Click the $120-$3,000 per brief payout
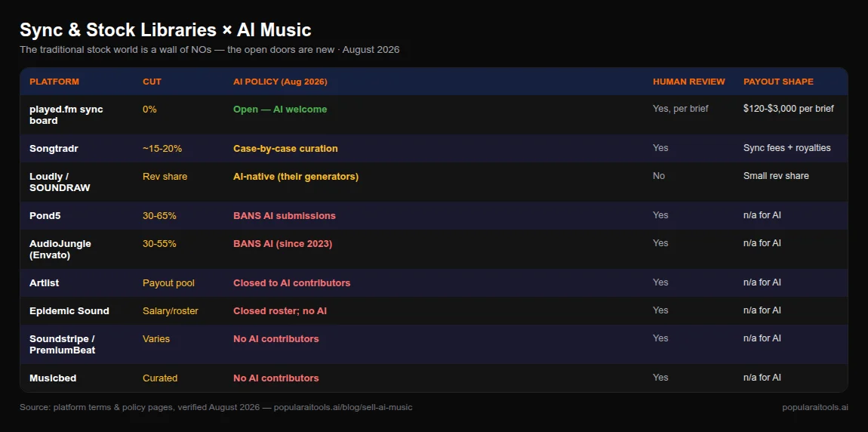868x432 pixels. click(x=788, y=109)
